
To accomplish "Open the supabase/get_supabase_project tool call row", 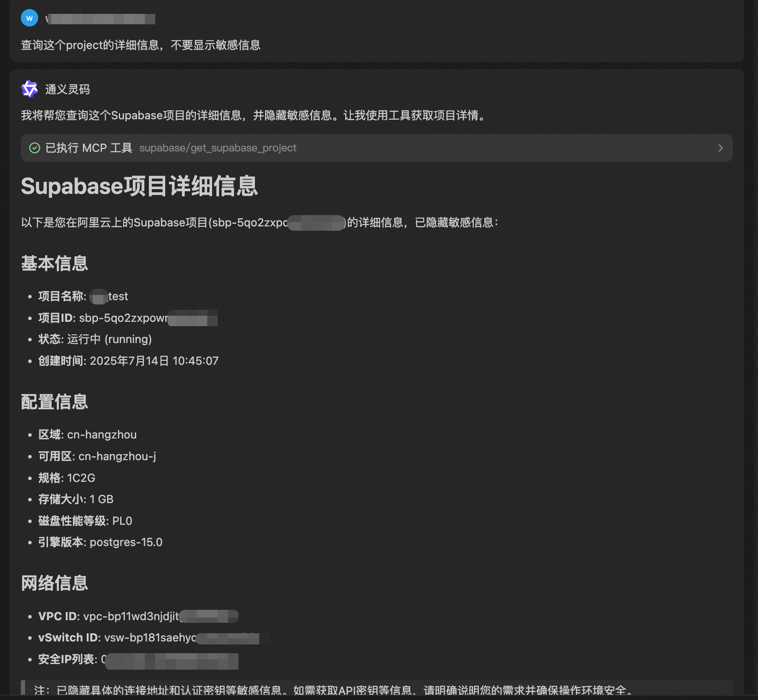I will point(376,148).
